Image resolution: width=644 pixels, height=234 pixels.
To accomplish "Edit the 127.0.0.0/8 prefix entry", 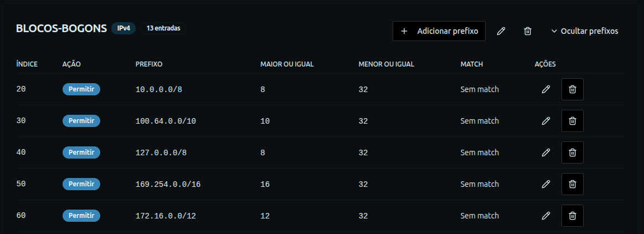I will coord(545,152).
